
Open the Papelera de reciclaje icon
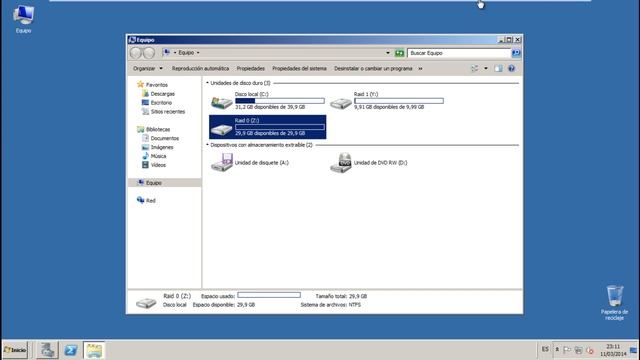point(614,302)
